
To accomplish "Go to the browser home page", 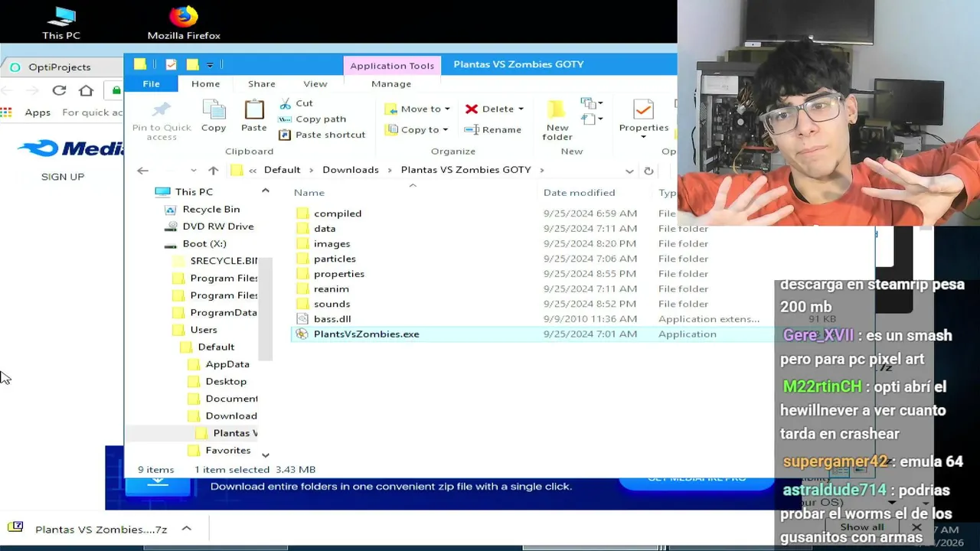I will 87,90.
